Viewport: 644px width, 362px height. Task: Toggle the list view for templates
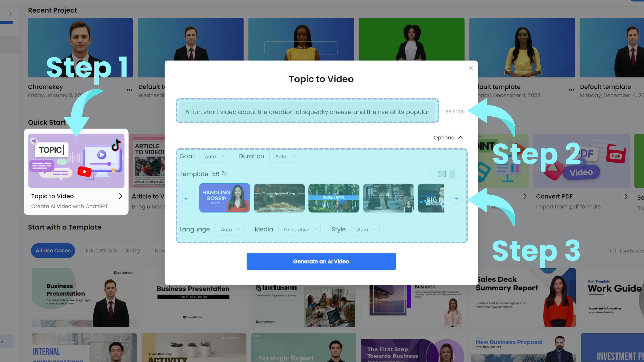pos(452,174)
